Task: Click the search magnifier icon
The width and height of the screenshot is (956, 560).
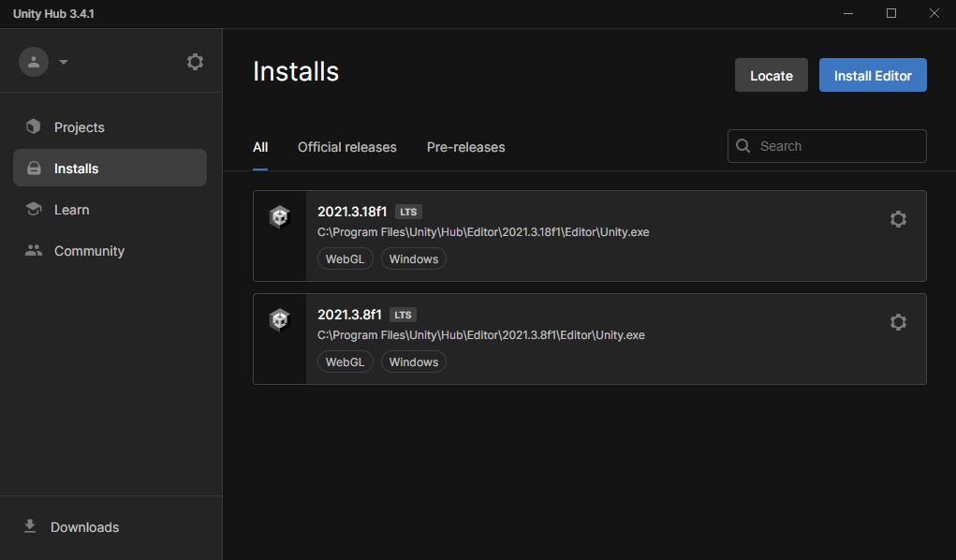Action: pyautogui.click(x=743, y=146)
